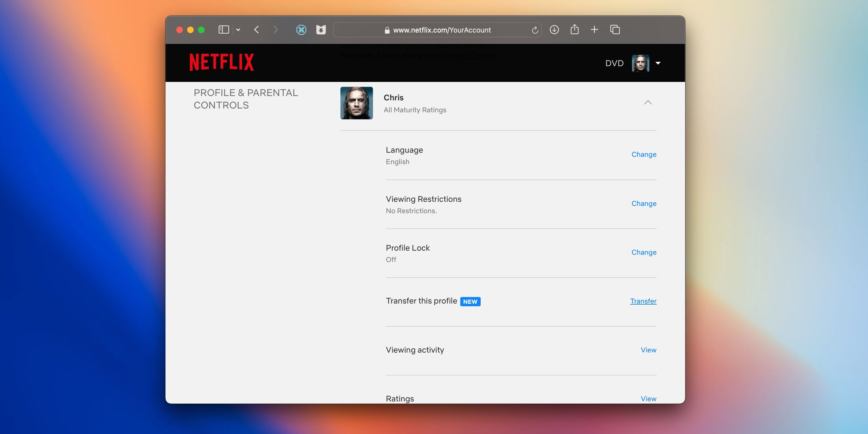868x434 pixels.
Task: Change the profile Language from English
Action: click(x=644, y=154)
